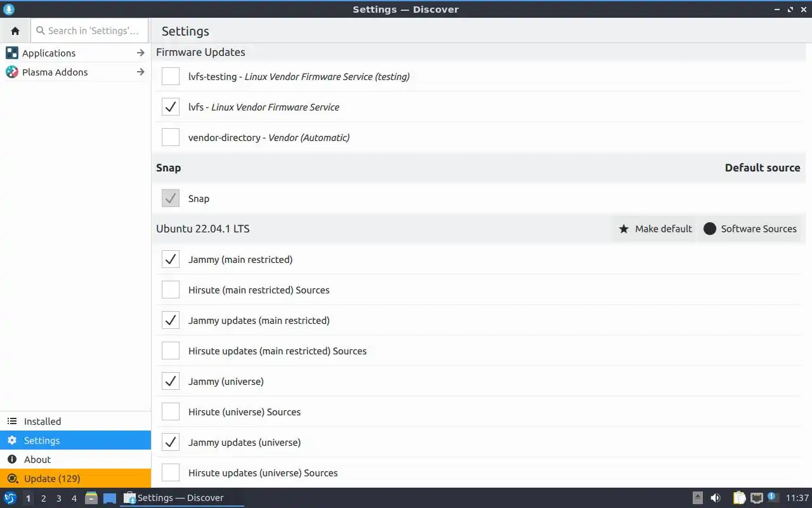Viewport: 812px width, 508px height.
Task: Click the Make default star button
Action: click(x=655, y=229)
